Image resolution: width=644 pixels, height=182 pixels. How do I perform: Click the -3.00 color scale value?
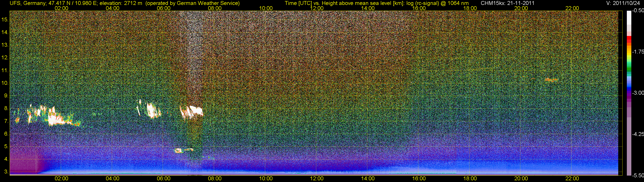pyautogui.click(x=638, y=93)
